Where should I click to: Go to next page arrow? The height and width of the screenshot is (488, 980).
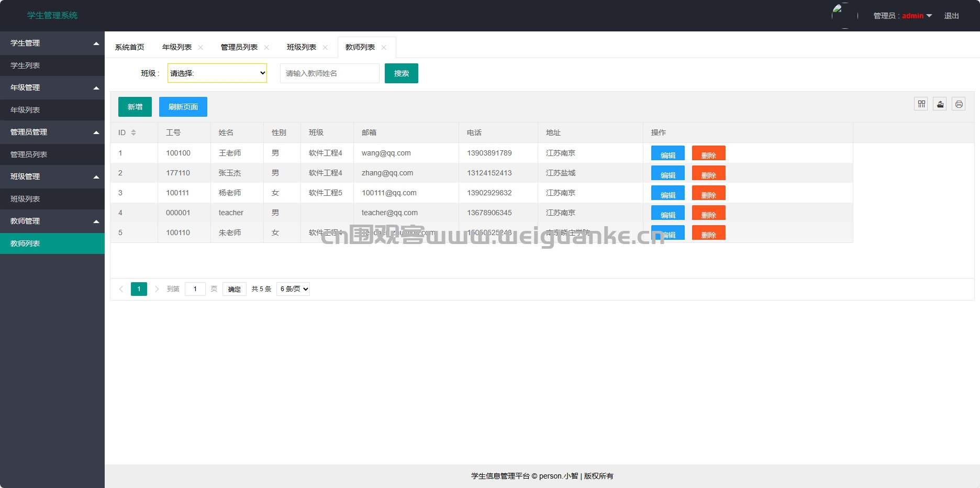click(x=157, y=289)
